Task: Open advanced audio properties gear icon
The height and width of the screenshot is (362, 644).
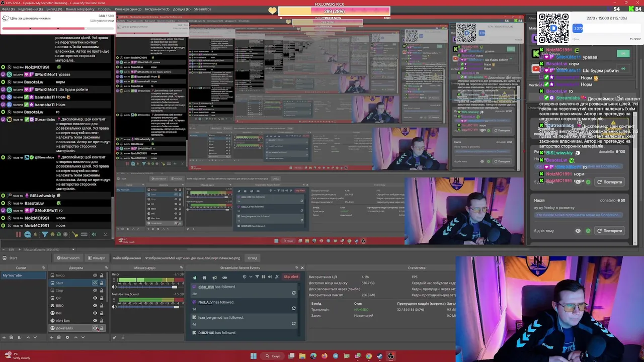Action: (x=114, y=337)
